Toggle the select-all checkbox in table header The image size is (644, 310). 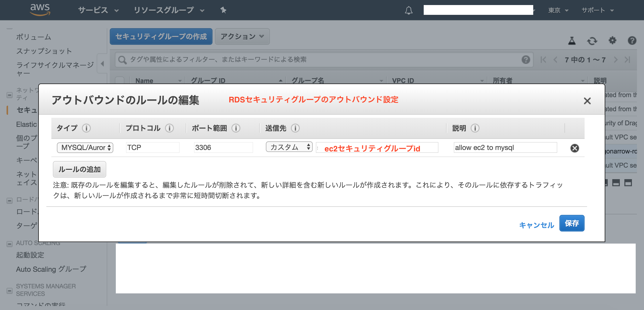tap(120, 81)
